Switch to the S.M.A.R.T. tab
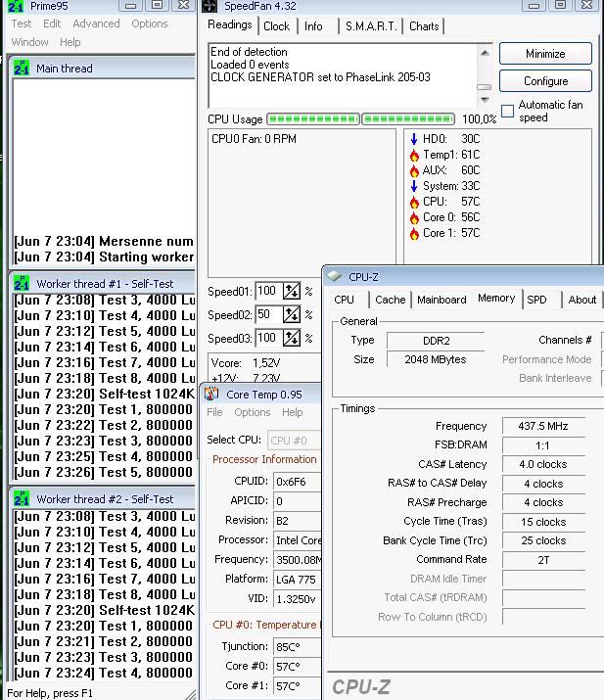This screenshot has height=700, width=604. point(371,26)
